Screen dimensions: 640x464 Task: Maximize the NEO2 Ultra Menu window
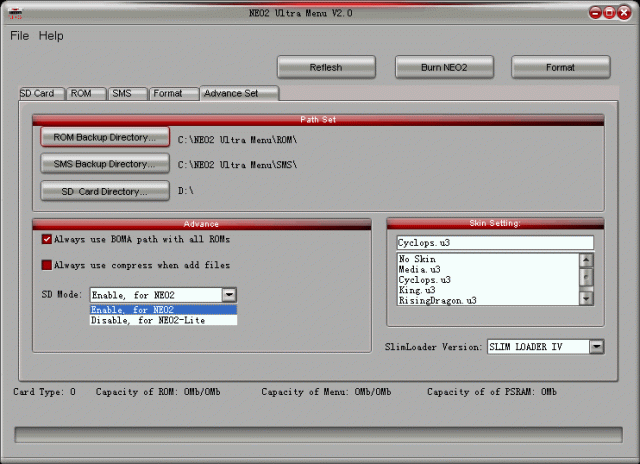pos(609,13)
